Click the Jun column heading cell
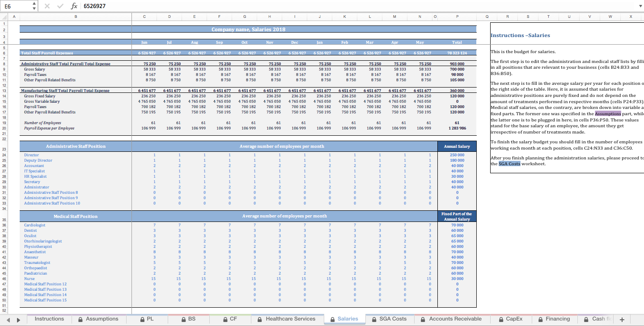This screenshot has height=326, width=644. (x=144, y=42)
